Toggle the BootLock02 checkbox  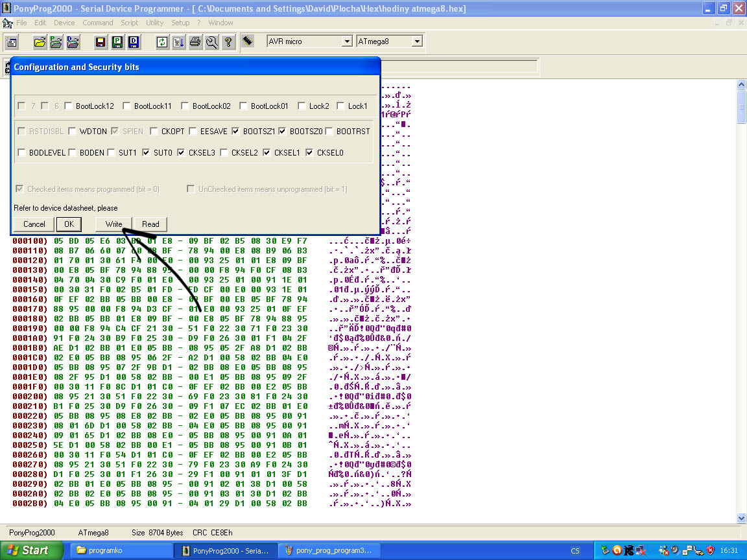pos(185,106)
